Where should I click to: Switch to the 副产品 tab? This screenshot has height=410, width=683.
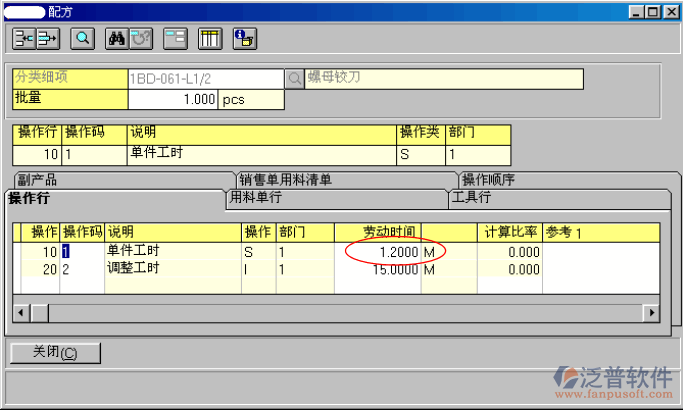point(38,180)
